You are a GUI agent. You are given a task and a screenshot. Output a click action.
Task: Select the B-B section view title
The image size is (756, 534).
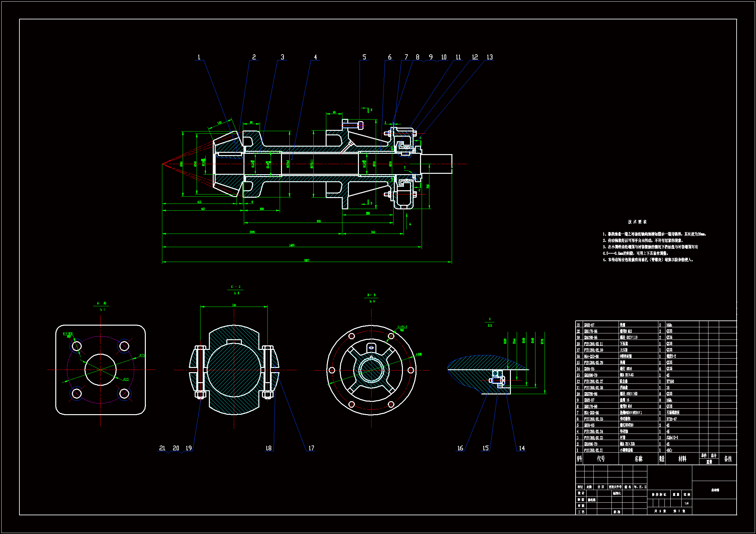[371, 295]
